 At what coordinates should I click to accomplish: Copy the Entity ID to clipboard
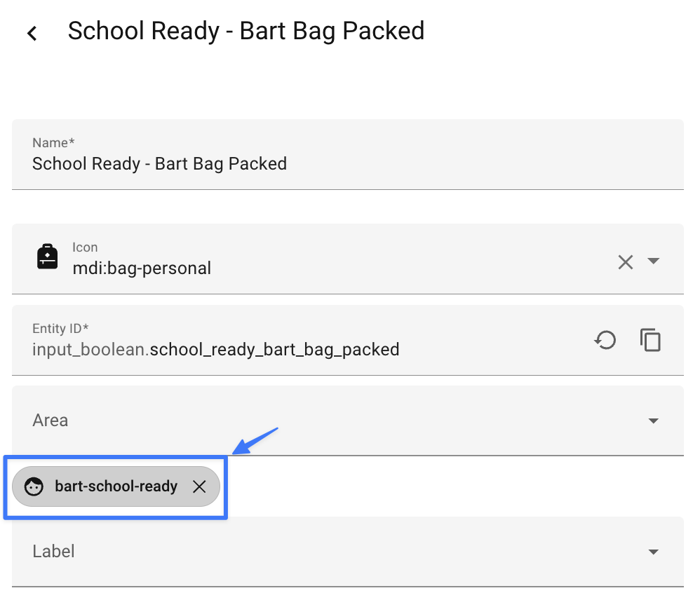pos(650,341)
